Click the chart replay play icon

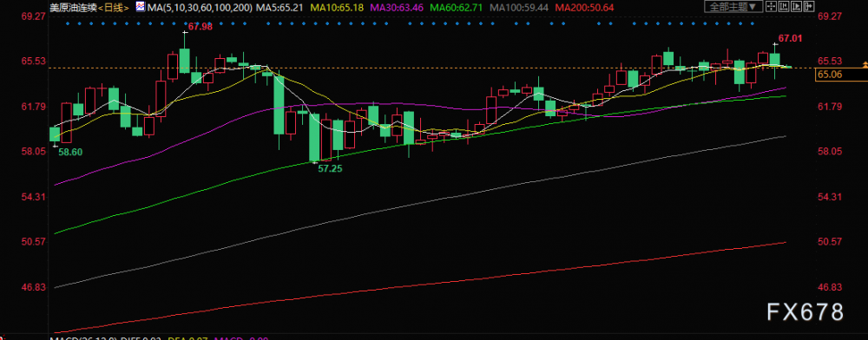pyautogui.click(x=797, y=6)
